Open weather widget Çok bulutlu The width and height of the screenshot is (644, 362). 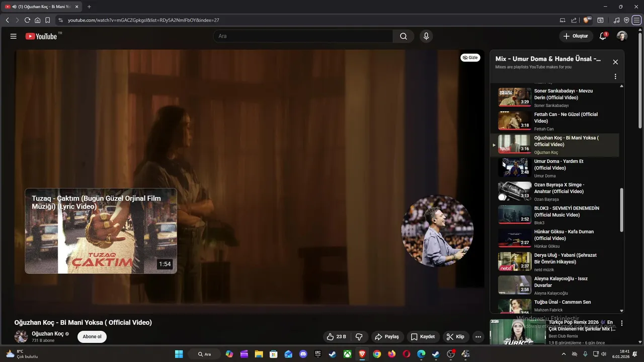click(x=22, y=354)
